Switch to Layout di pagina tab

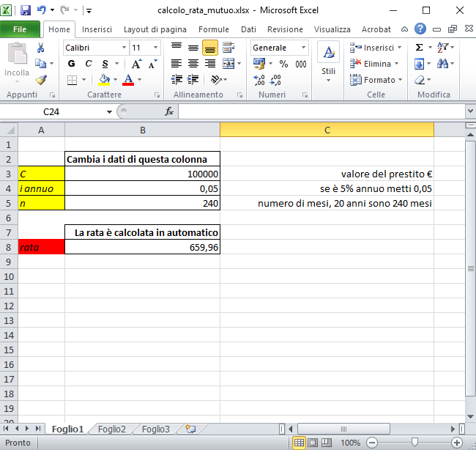pos(155,29)
